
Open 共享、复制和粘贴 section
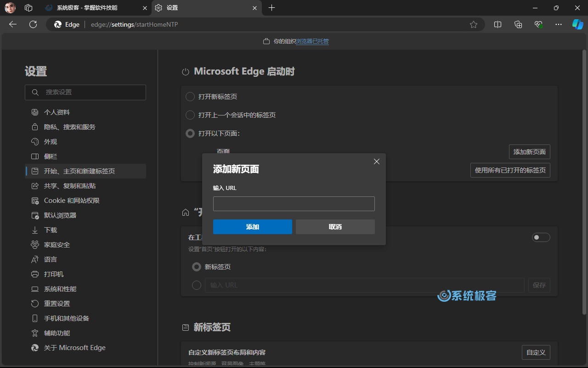click(85, 186)
